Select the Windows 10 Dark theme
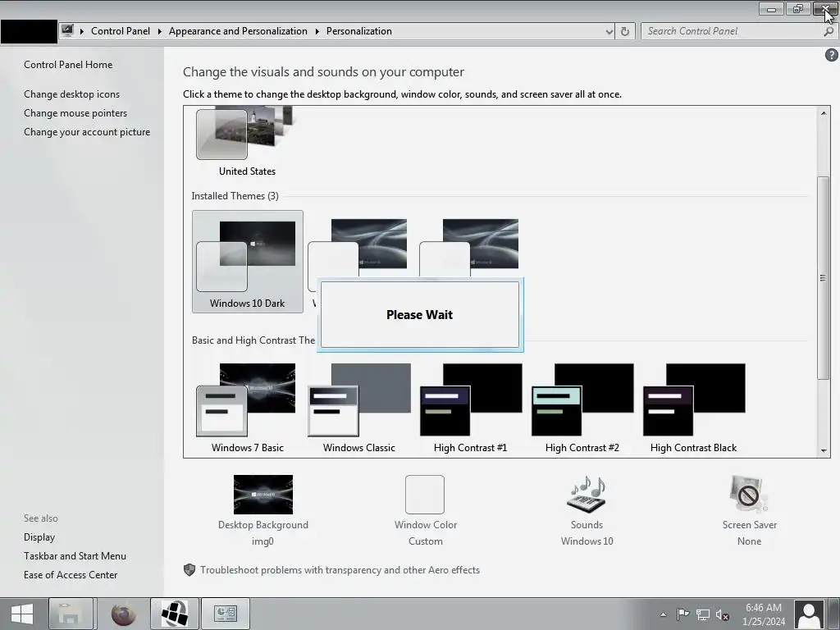Screen dimensions: 840x630 (248, 262)
